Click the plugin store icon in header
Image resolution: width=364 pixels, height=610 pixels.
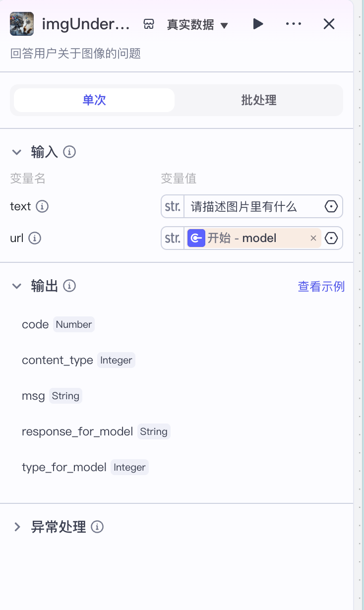coord(149,24)
